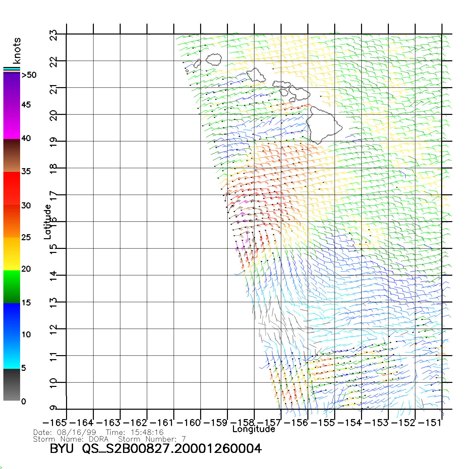Click the Date: 08/16/99 text

coord(65,432)
